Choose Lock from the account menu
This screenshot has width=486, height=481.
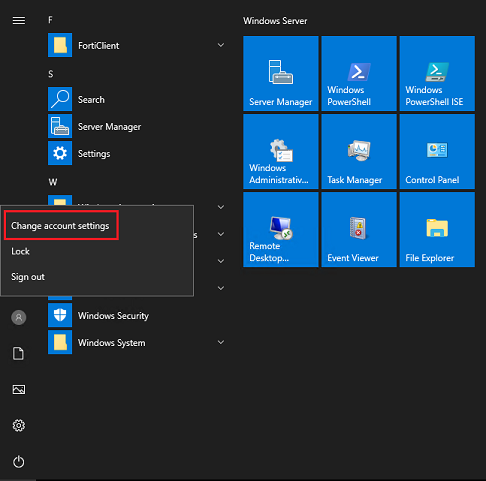(x=21, y=251)
